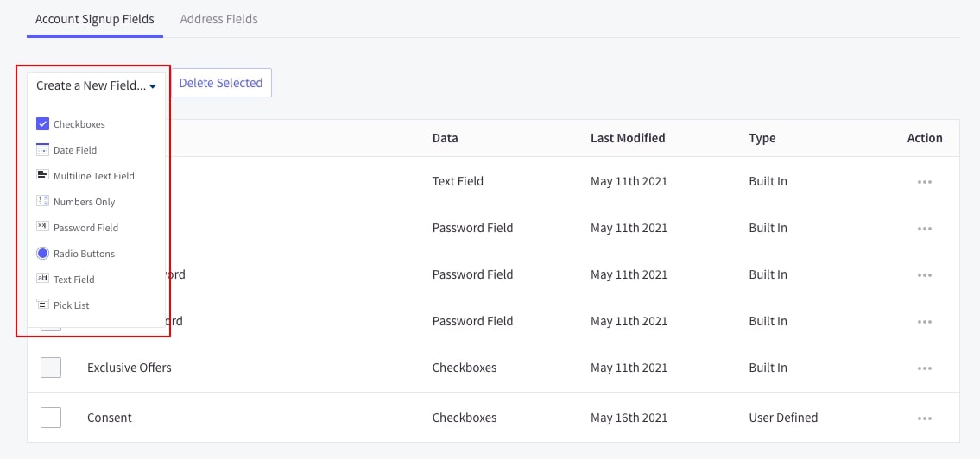Select the Consent row checkbox
Image resolution: width=980 pixels, height=459 pixels.
click(x=51, y=418)
